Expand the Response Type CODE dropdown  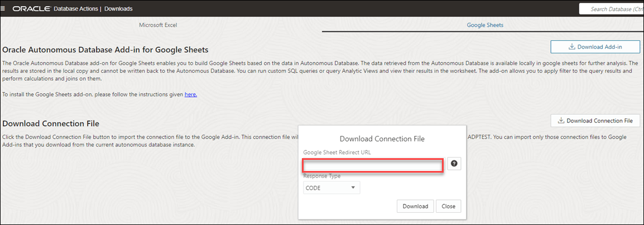click(x=331, y=188)
